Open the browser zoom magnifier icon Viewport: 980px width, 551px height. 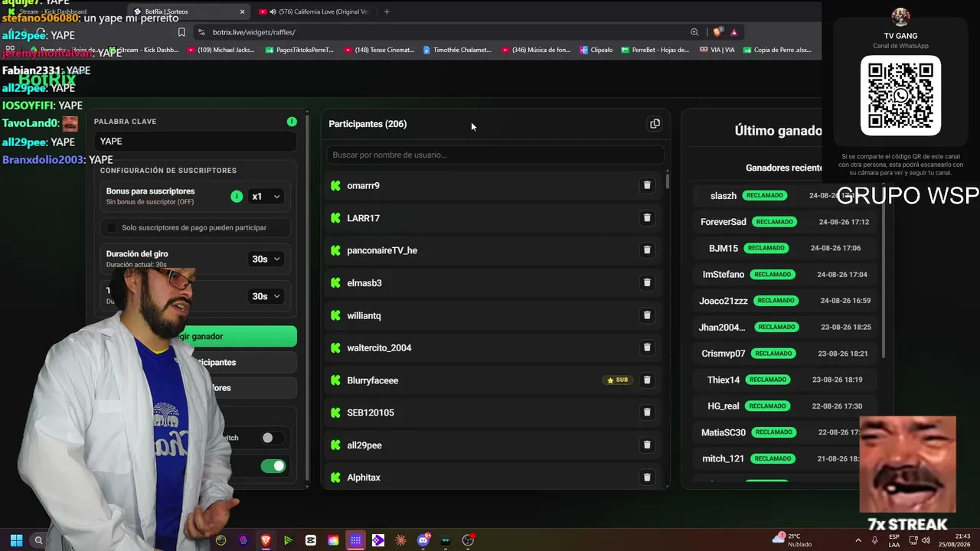click(694, 32)
